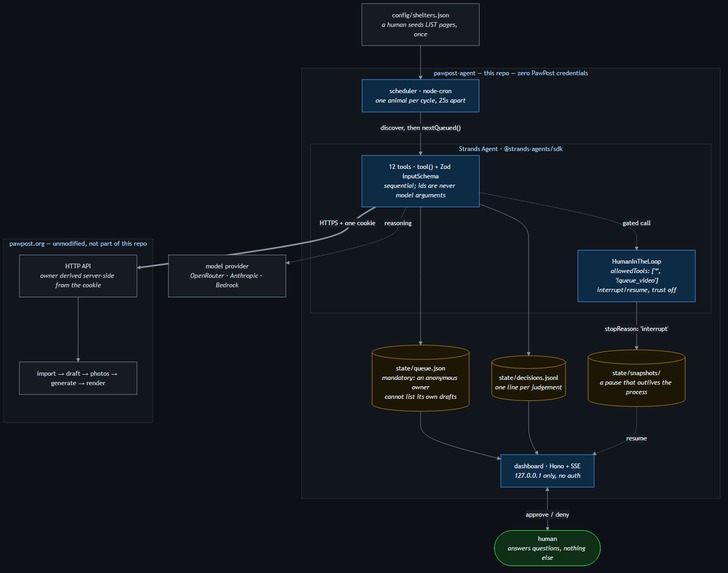Click the 'gated call' edge label
The image size is (728, 573).
coord(636,223)
